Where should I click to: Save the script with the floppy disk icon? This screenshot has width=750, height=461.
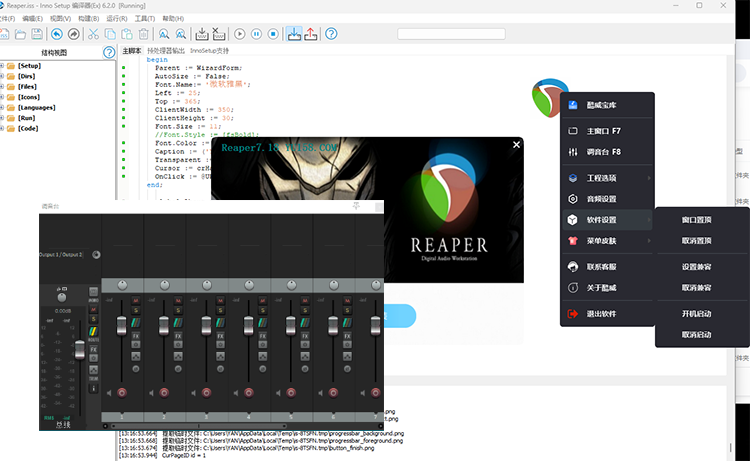tap(37, 34)
